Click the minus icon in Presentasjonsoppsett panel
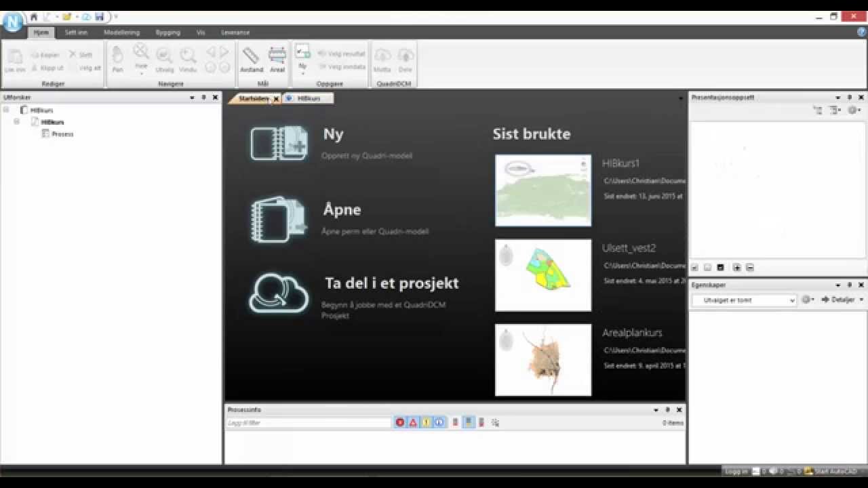 (750, 268)
